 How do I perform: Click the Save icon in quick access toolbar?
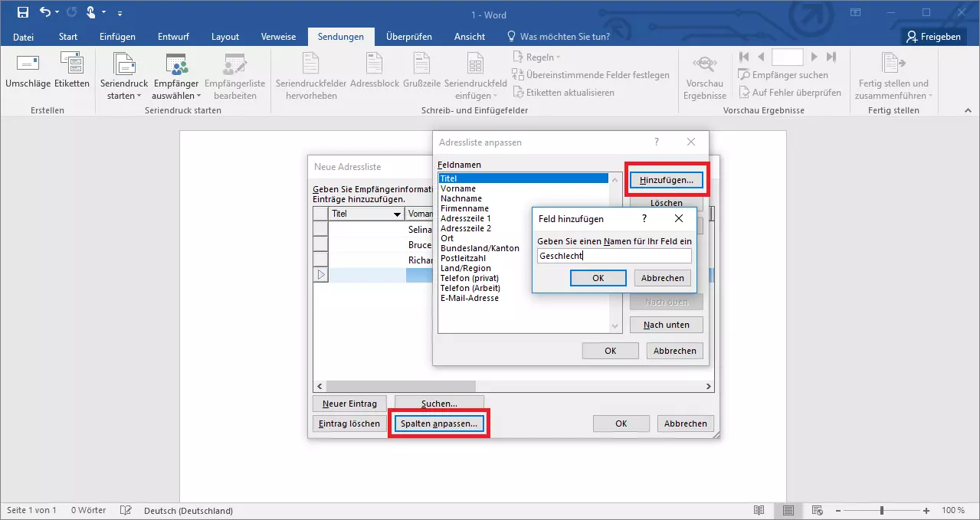click(23, 12)
